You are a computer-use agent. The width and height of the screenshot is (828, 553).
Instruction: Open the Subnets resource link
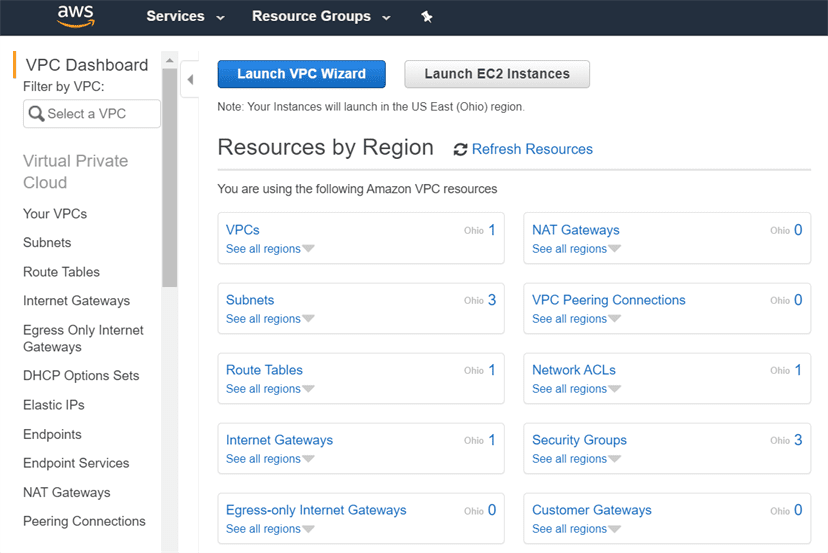click(x=250, y=300)
